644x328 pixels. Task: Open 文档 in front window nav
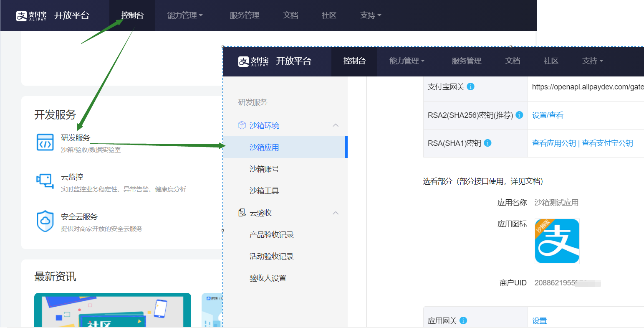513,61
